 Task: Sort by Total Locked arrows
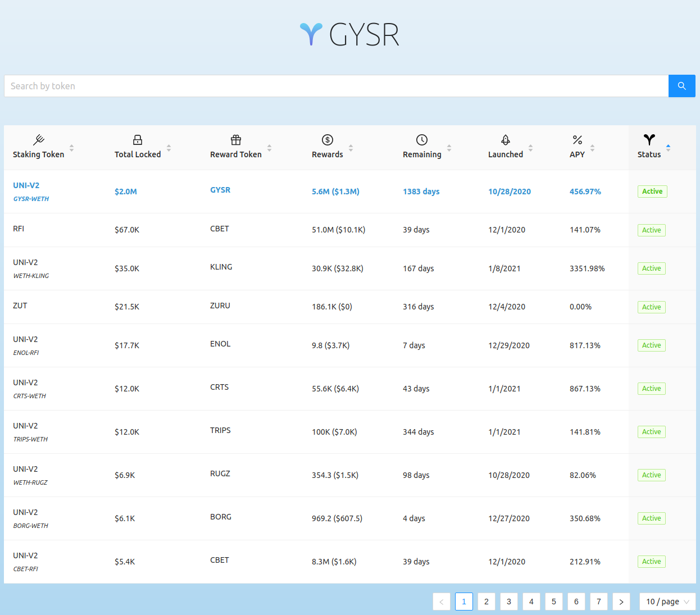pos(169,148)
